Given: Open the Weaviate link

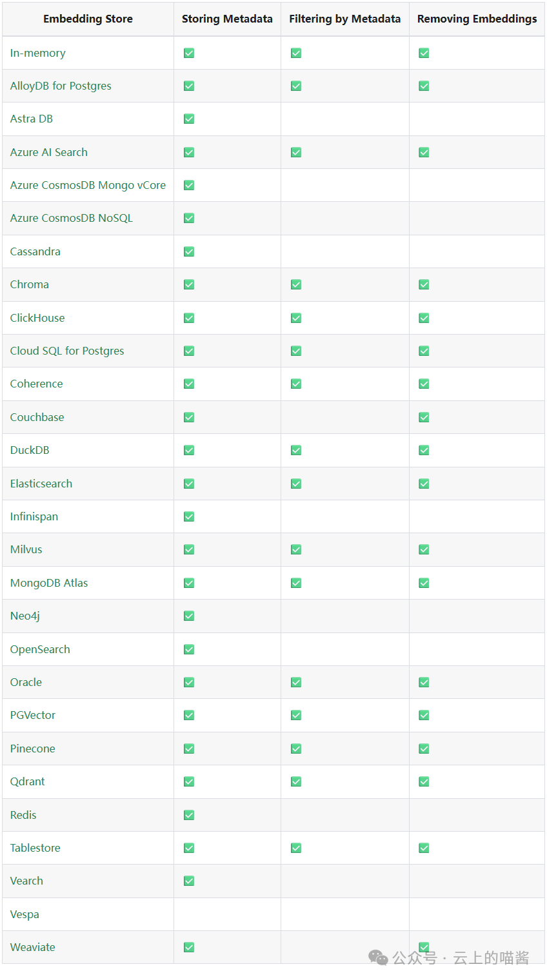Looking at the screenshot, I should pos(32,947).
